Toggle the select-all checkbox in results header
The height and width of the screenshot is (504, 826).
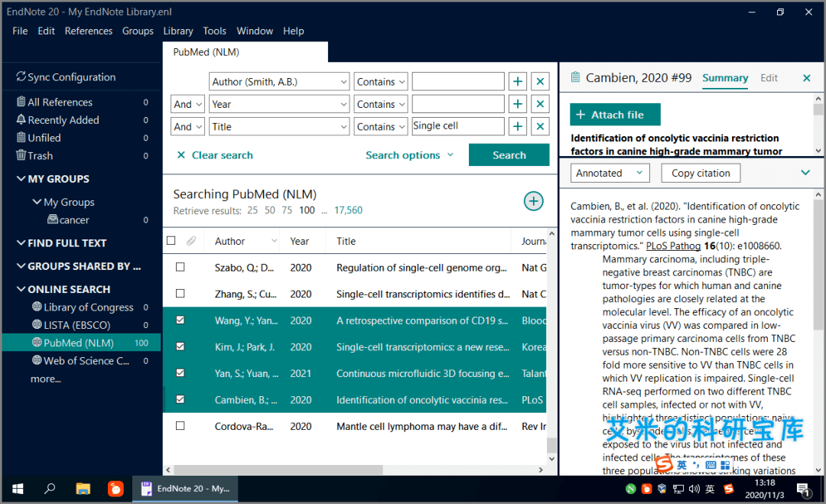click(x=171, y=241)
